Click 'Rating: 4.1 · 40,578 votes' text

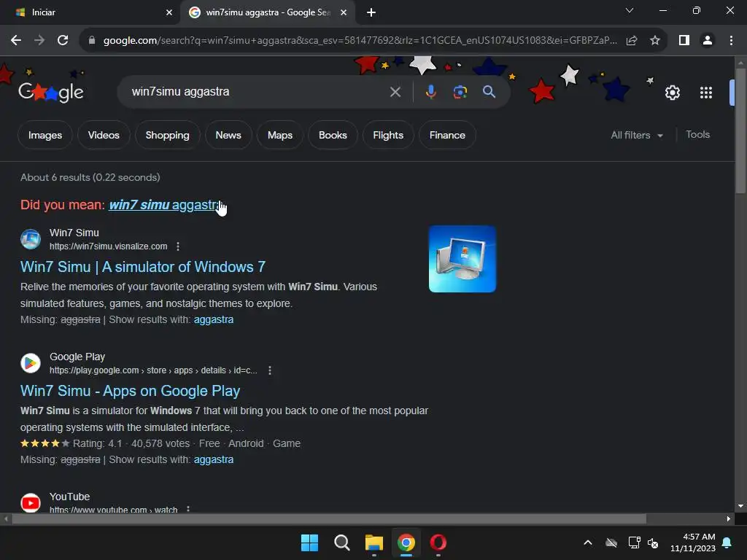[131, 443]
